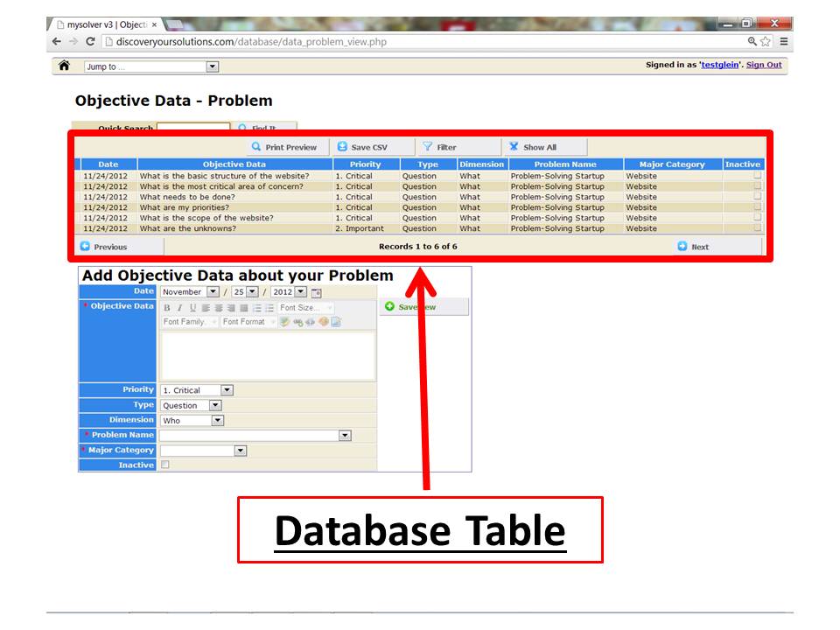
Task: Apply italic formatting in the text editor
Action: [179, 307]
